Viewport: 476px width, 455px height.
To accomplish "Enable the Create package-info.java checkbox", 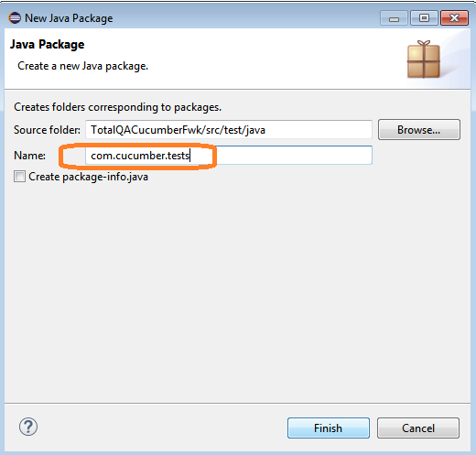I will click(x=19, y=177).
